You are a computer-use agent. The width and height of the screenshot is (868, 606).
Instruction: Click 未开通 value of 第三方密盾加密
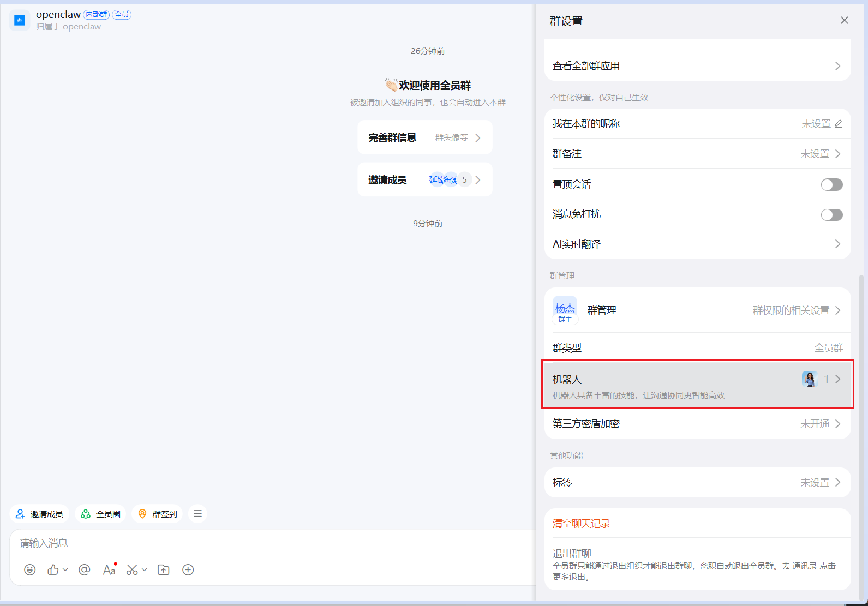tap(815, 424)
